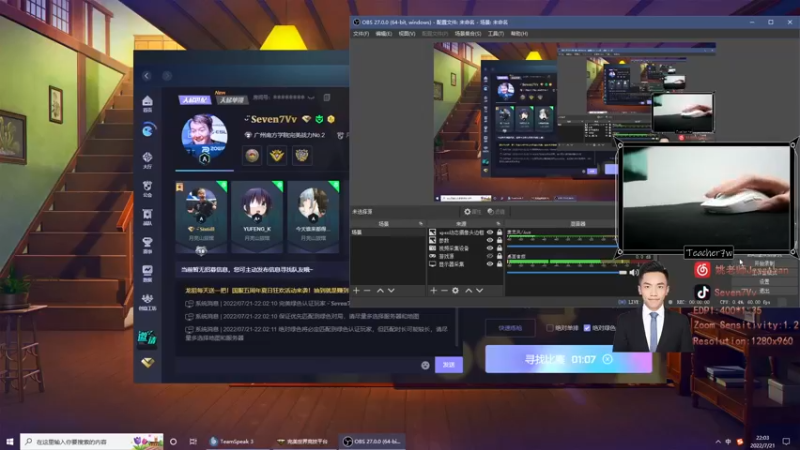Move the selected source up in OBS

pyautogui.click(x=468, y=290)
